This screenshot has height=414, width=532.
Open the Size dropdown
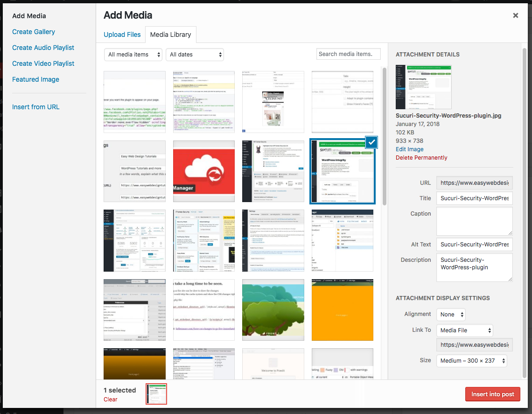tap(472, 361)
